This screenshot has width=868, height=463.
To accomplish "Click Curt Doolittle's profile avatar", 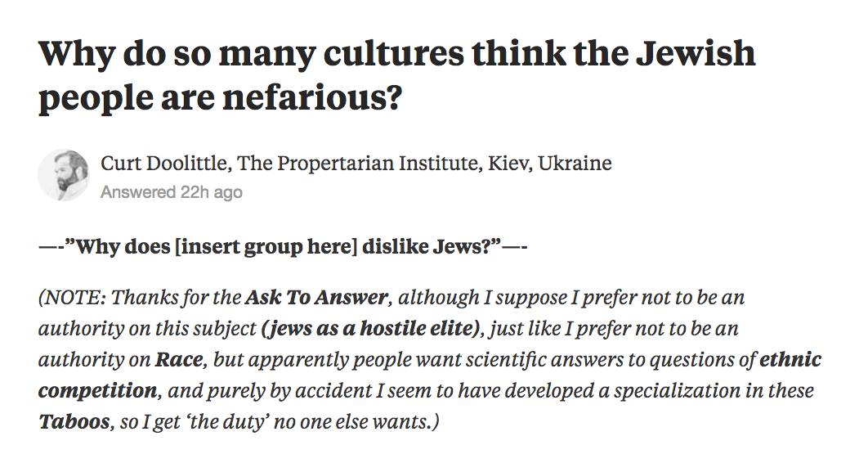I will click(63, 175).
